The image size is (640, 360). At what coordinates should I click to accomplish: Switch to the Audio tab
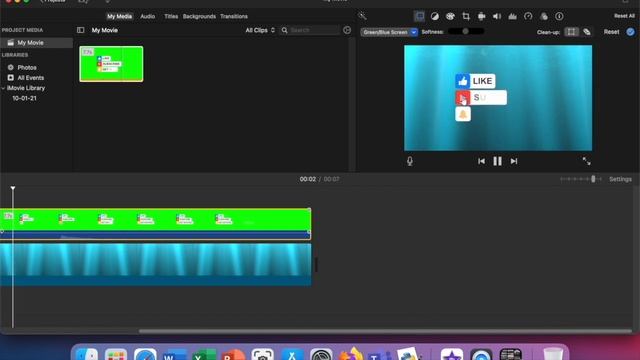pos(147,16)
